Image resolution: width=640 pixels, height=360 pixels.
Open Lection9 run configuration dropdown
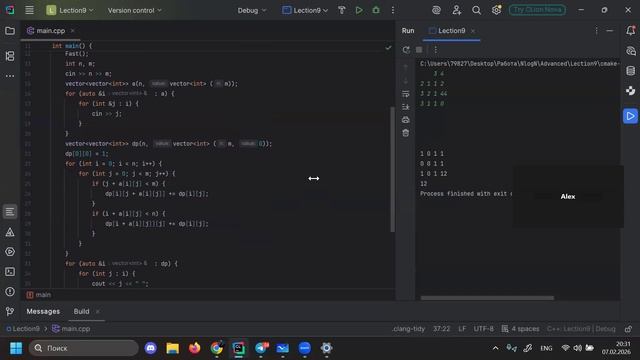point(305,10)
